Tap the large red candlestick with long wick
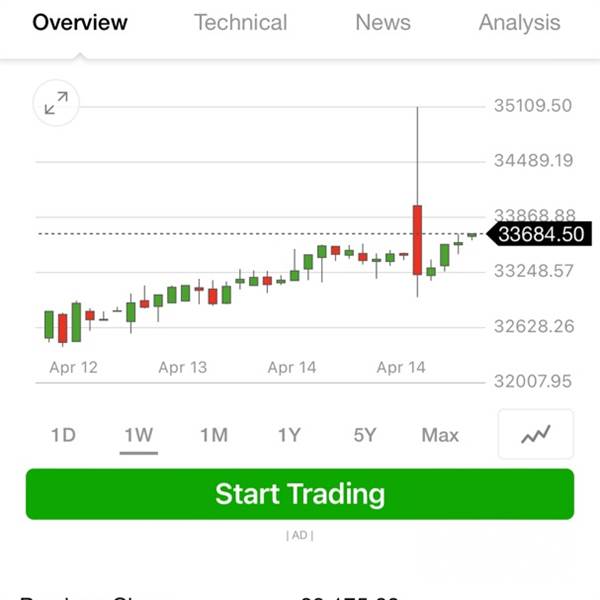Screen dimensions: 600x600 pyautogui.click(x=417, y=240)
